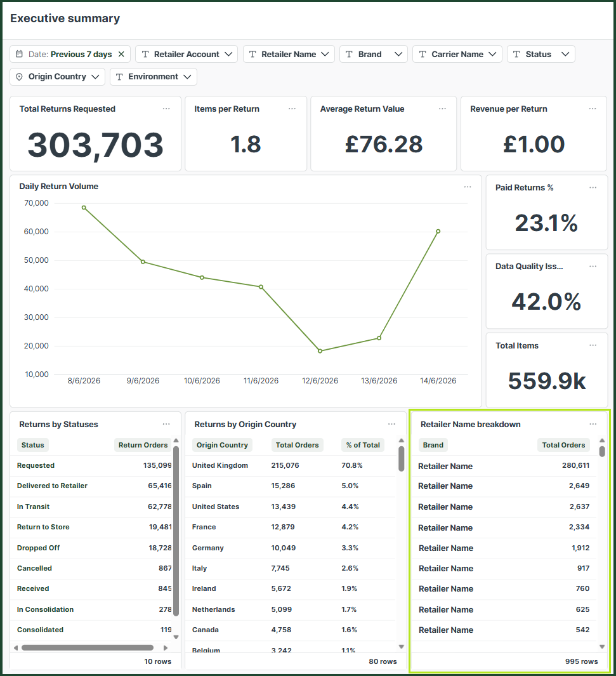616x676 pixels.
Task: Open the Origin Country filter dropdown
Action: click(x=57, y=77)
